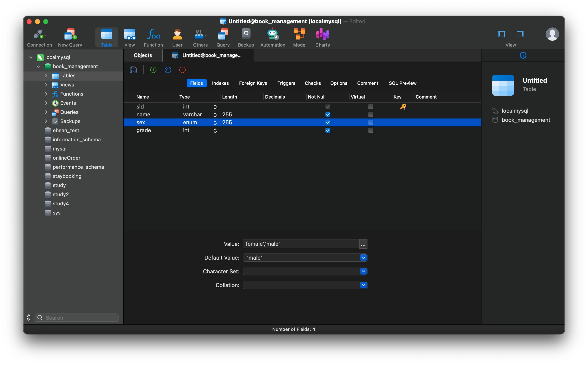Screen dimensions: 588x365
Task: Expand the Functions tree item
Action: pyautogui.click(x=46, y=94)
